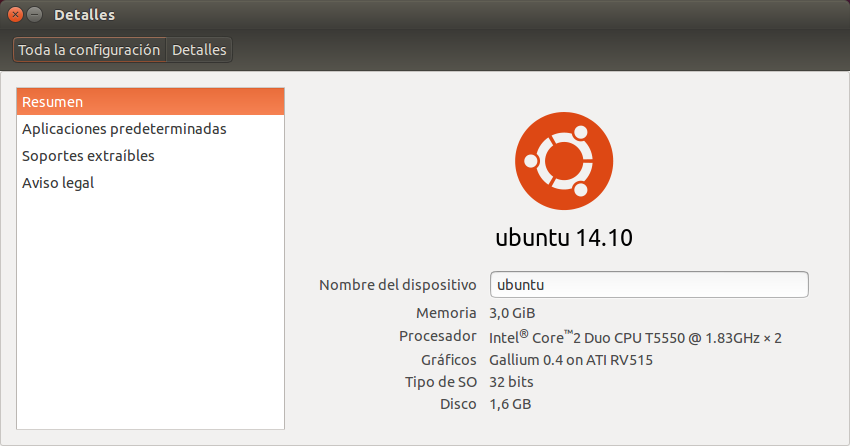
Task: Click the device name text field
Action: [648, 285]
